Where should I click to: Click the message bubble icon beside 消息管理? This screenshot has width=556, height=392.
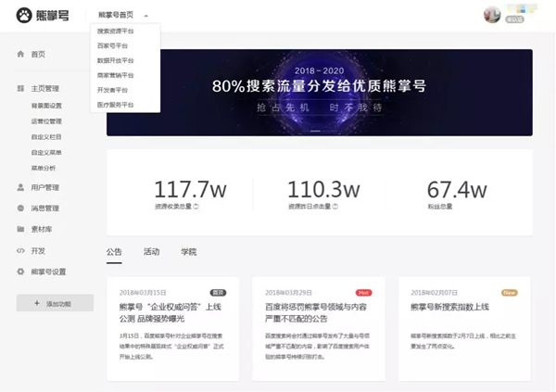pos(20,208)
